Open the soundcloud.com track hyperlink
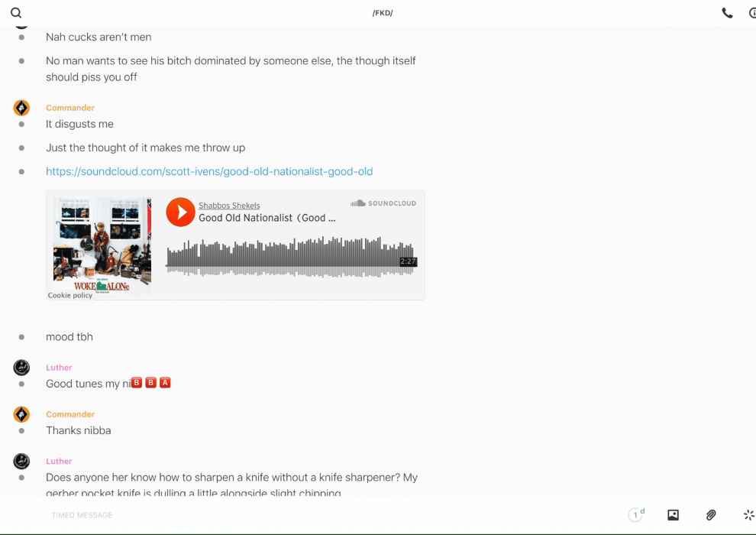Image resolution: width=756 pixels, height=535 pixels. [x=209, y=171]
